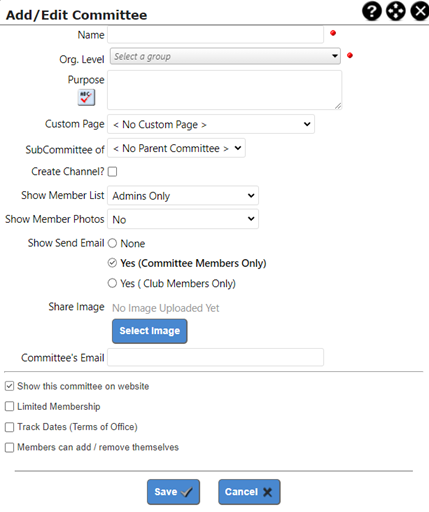Image resolution: width=429 pixels, height=512 pixels.
Task: Uncheck Show this committee on website
Action: 9,386
